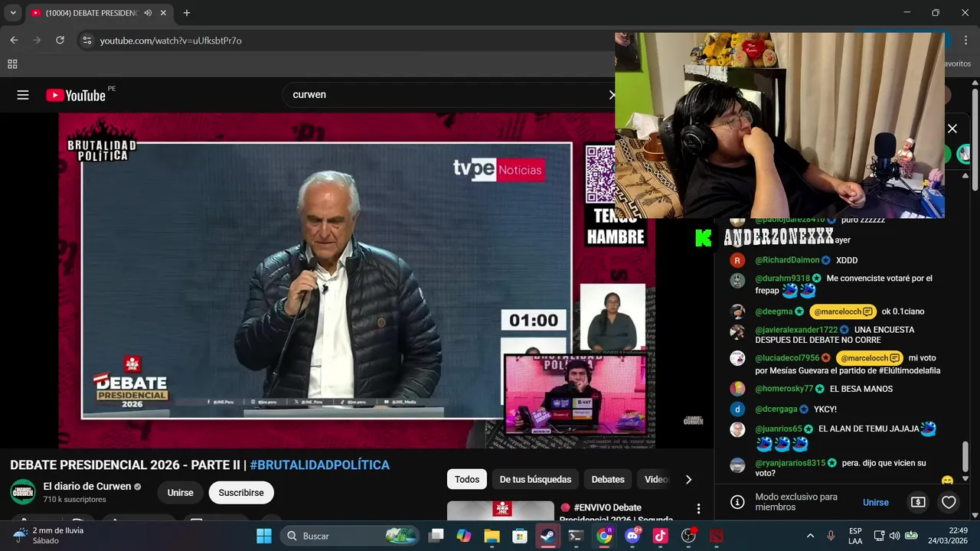Open the Windows Start menu
The image size is (980, 551).
click(x=264, y=536)
